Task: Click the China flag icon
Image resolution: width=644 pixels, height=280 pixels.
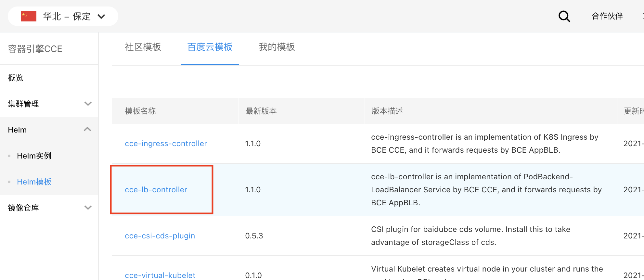Action: click(29, 16)
